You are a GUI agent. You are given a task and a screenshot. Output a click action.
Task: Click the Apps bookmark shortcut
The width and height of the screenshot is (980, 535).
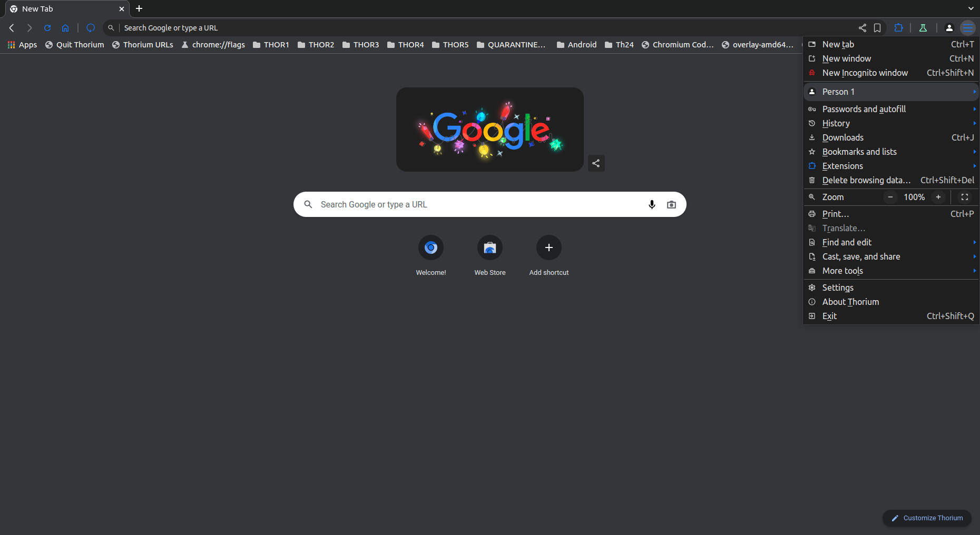pyautogui.click(x=22, y=45)
